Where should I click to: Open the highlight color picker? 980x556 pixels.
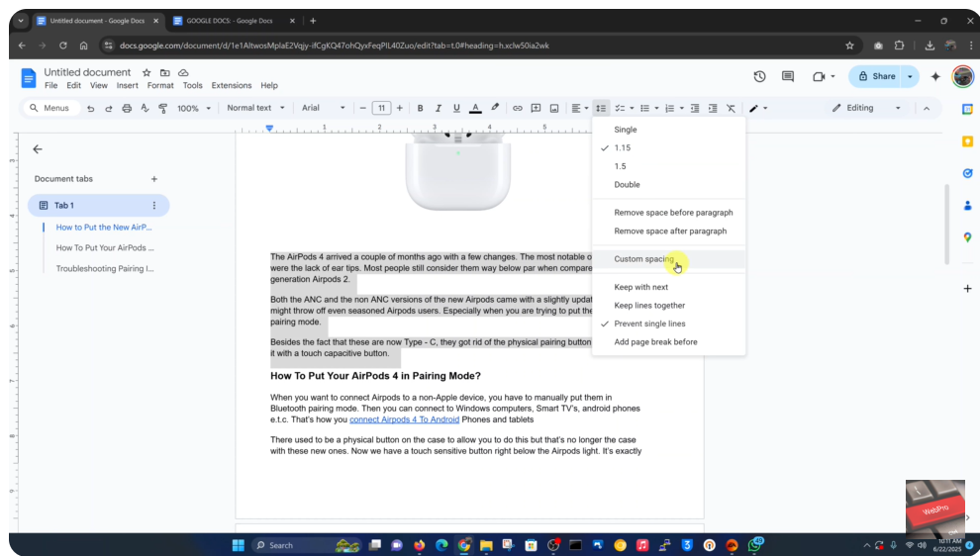point(494,108)
